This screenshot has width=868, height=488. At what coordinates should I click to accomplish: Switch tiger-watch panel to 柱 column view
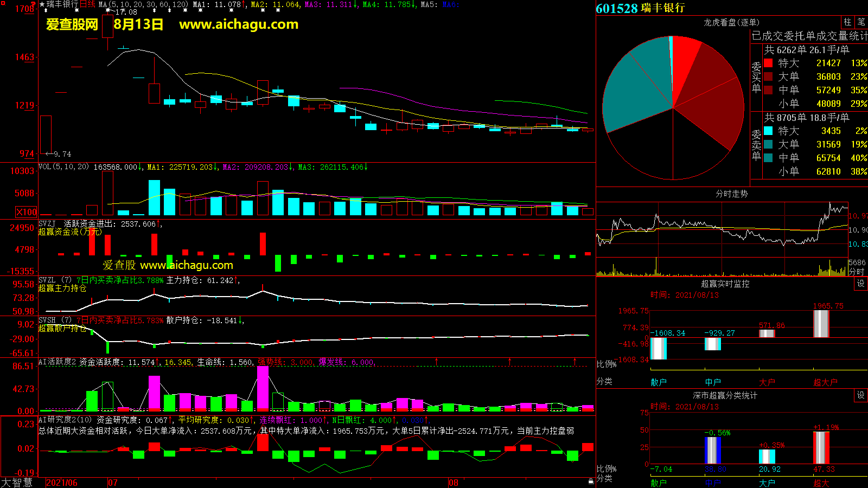(847, 22)
